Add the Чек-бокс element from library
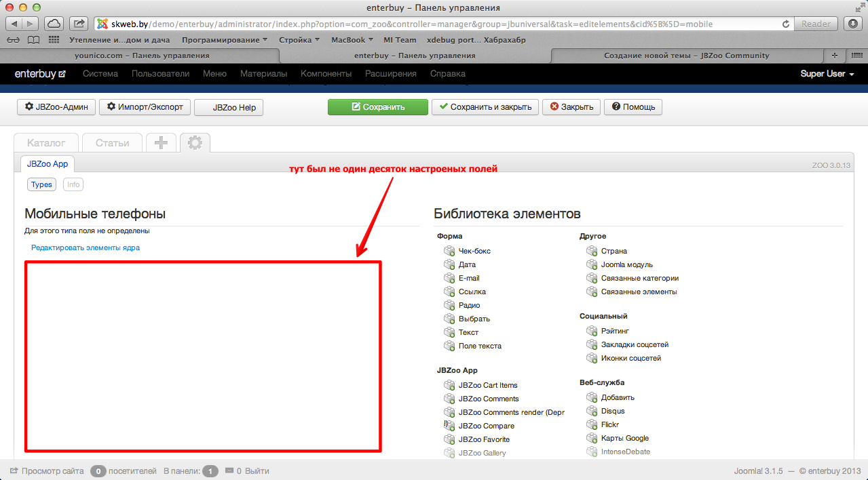This screenshot has height=480, width=868. [x=474, y=251]
